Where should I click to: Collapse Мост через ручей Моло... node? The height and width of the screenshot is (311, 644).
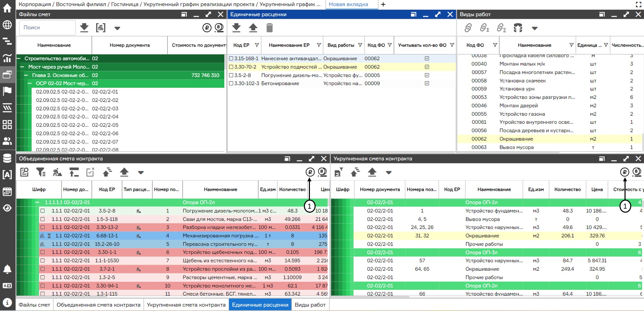pos(22,67)
